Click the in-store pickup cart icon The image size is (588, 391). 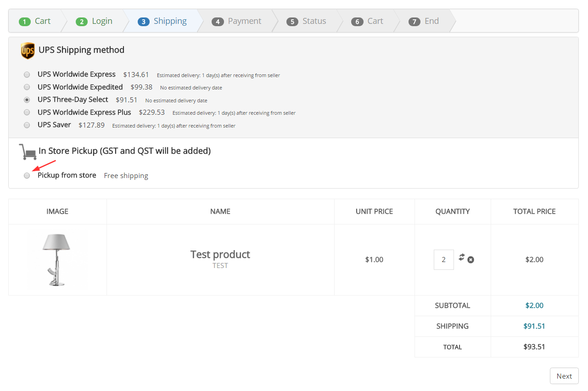click(28, 151)
